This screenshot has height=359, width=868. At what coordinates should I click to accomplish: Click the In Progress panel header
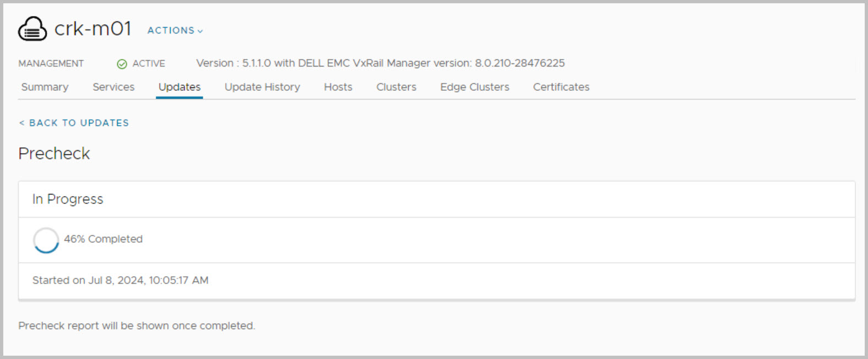tap(68, 199)
